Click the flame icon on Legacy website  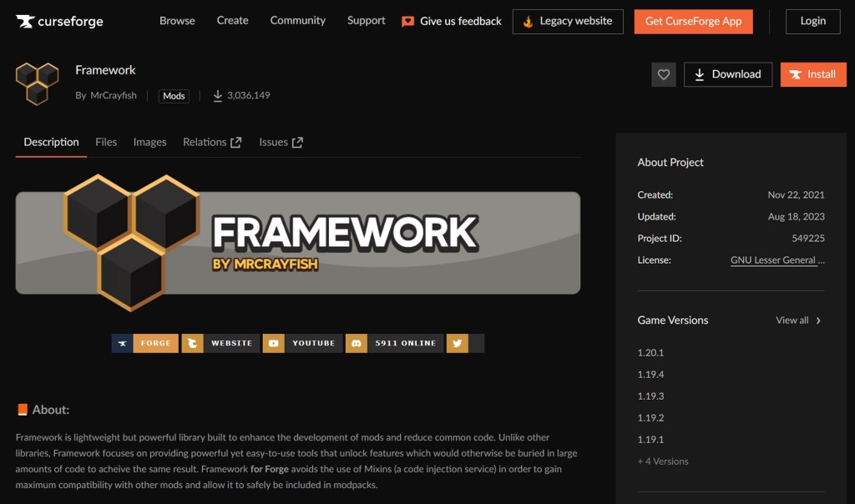pos(528,21)
